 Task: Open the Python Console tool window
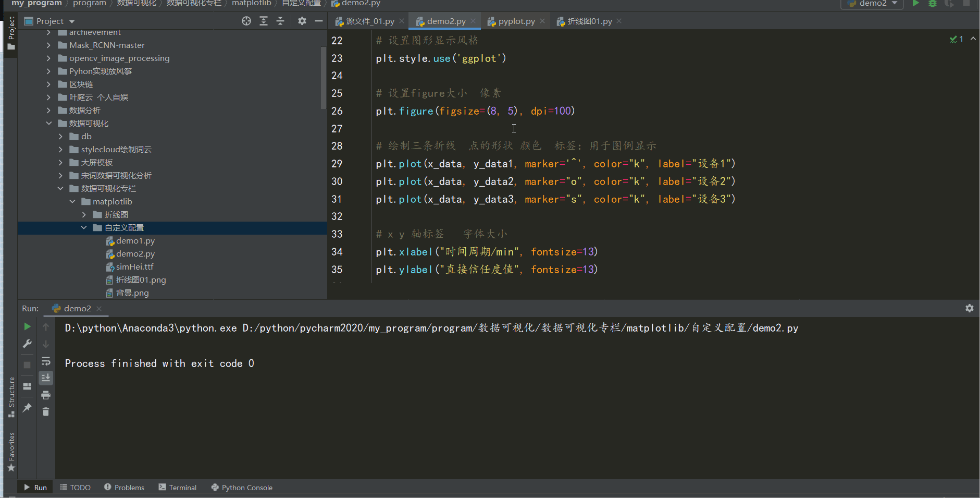click(242, 488)
